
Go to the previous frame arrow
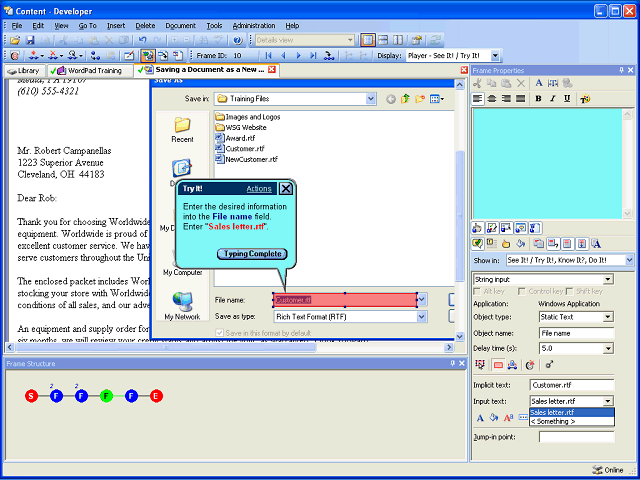click(x=283, y=56)
